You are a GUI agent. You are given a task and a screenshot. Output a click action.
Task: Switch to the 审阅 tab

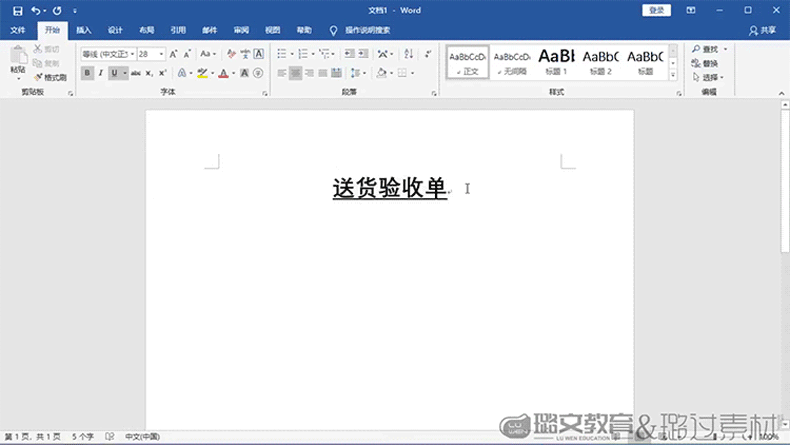(x=241, y=30)
